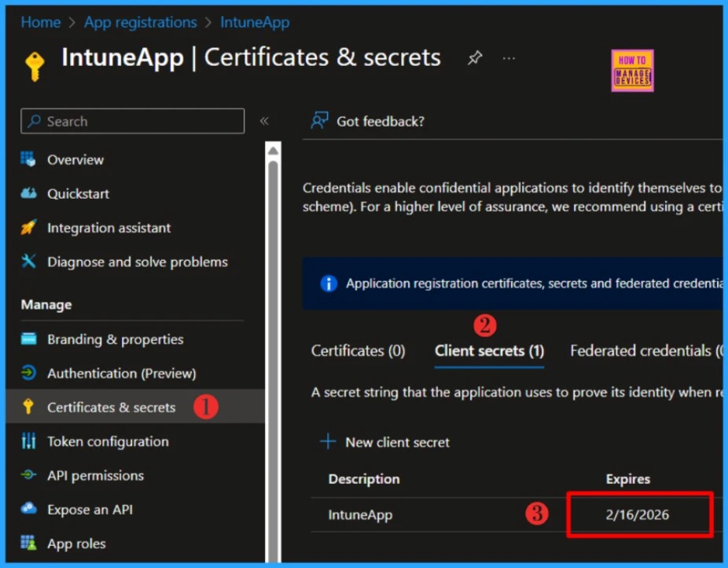Click the Application registration certificates info banner
The width and height of the screenshot is (728, 568).
[513, 283]
